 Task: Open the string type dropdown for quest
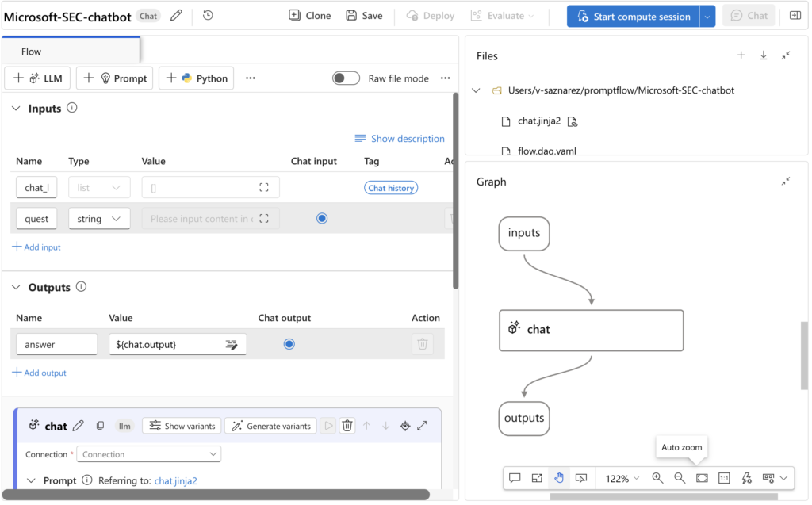pyautogui.click(x=99, y=218)
